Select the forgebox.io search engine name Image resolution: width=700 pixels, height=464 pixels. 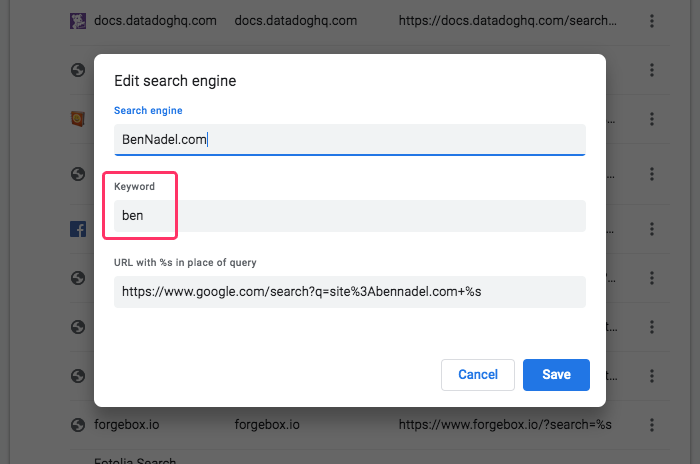(x=127, y=424)
